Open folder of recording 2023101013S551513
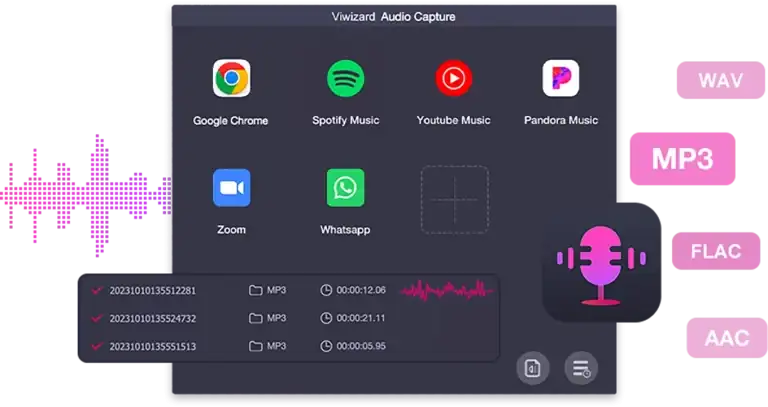Image resolution: width=768 pixels, height=407 pixels. (x=255, y=346)
